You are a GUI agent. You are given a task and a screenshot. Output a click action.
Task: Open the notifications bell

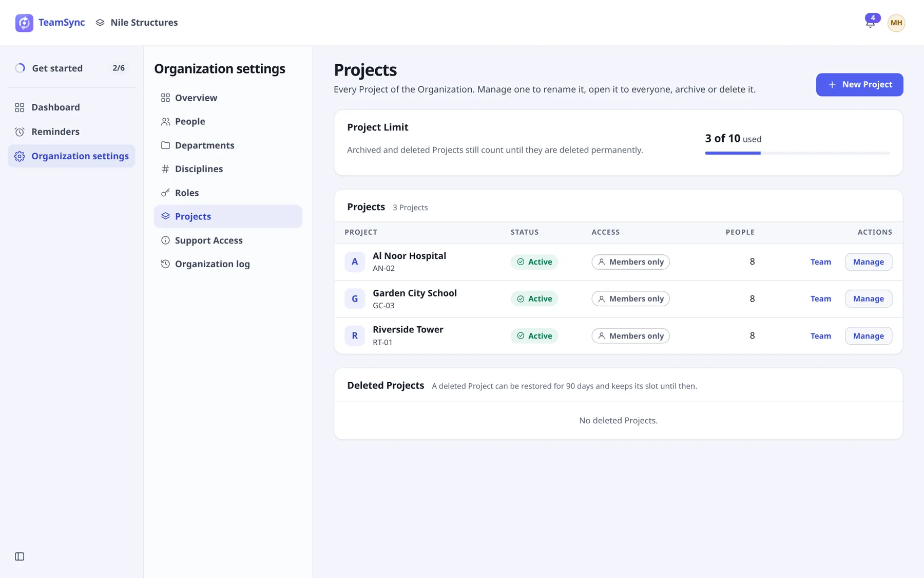tap(871, 23)
